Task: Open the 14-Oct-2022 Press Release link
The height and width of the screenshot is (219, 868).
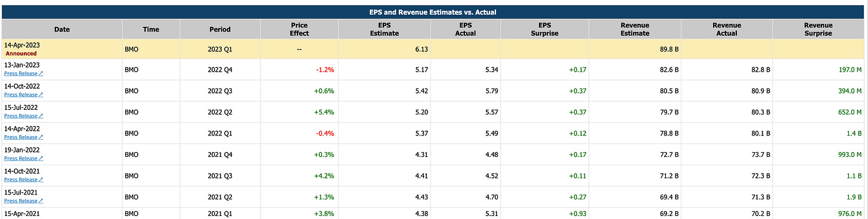Action: click(x=23, y=95)
